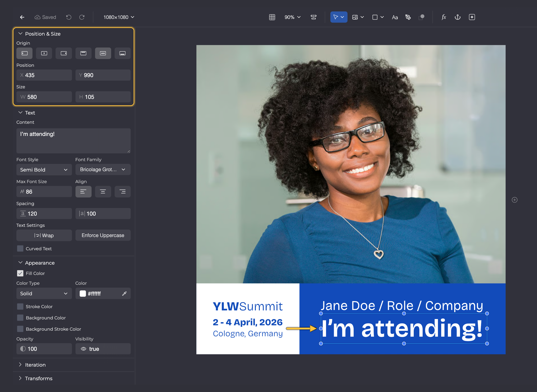Click the undo icon

click(x=69, y=17)
